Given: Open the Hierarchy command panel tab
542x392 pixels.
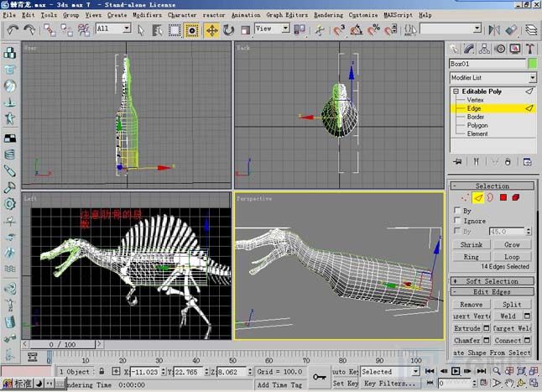Looking at the screenshot, I should 484,49.
